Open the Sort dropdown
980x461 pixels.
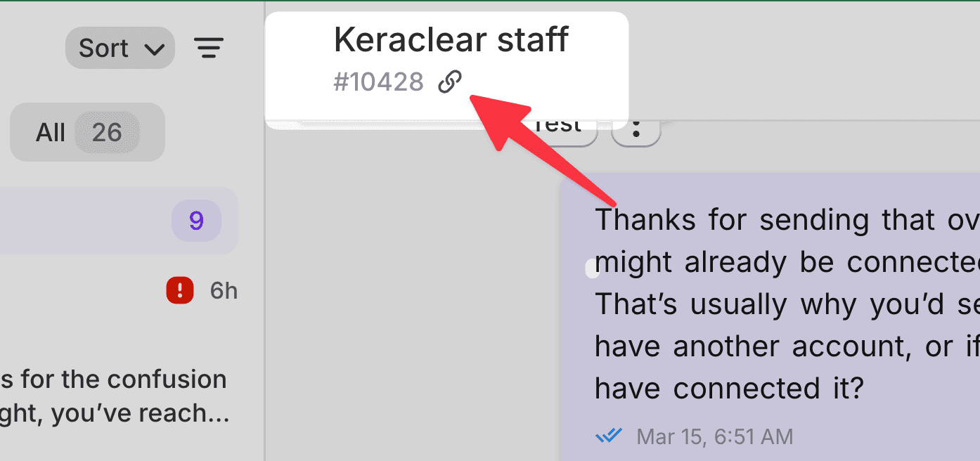coord(120,48)
